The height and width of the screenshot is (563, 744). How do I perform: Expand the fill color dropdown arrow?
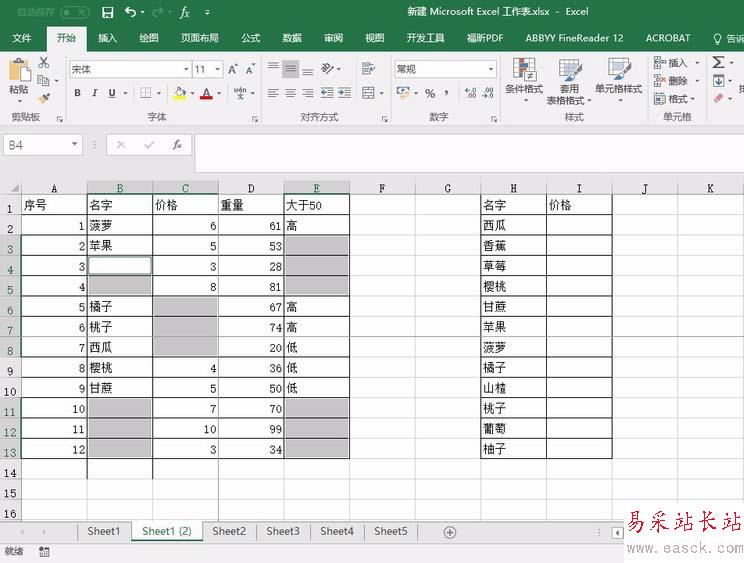click(x=192, y=93)
